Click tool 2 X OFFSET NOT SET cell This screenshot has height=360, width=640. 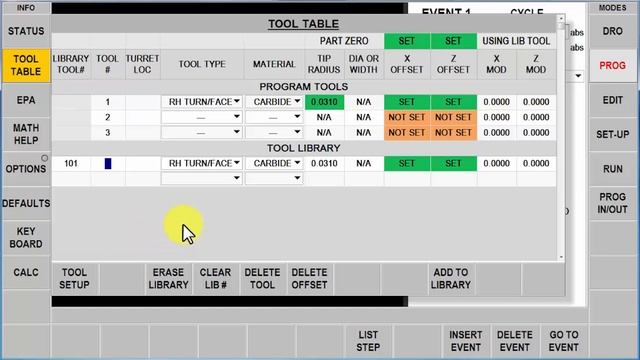click(407, 117)
